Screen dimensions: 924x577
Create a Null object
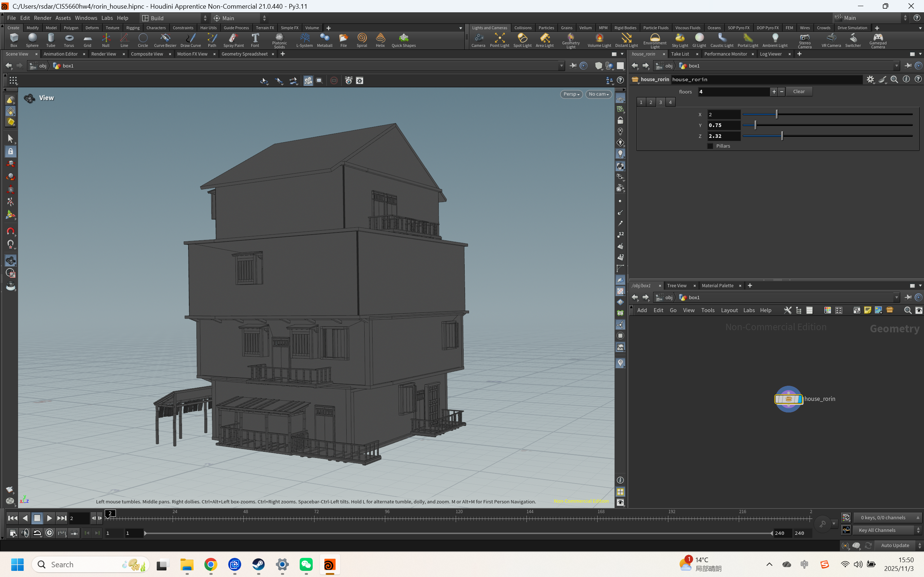pyautogui.click(x=106, y=40)
